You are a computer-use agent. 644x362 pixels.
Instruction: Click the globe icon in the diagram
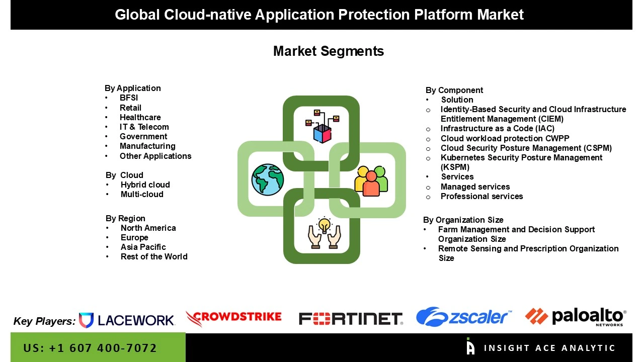pyautogui.click(x=268, y=179)
